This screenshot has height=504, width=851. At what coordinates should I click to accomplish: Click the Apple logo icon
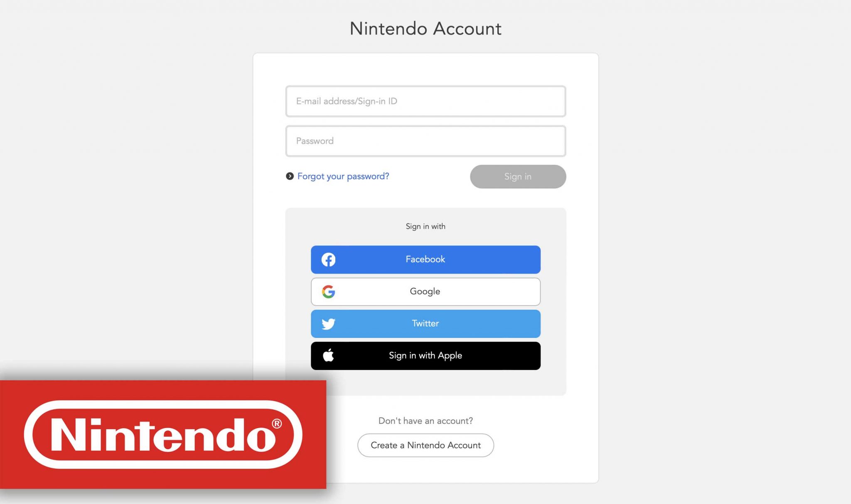click(329, 355)
